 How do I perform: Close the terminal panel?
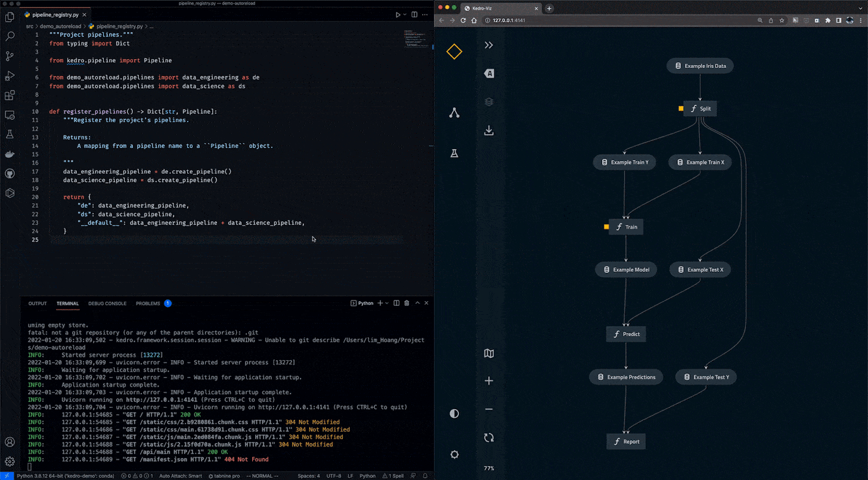click(x=426, y=303)
